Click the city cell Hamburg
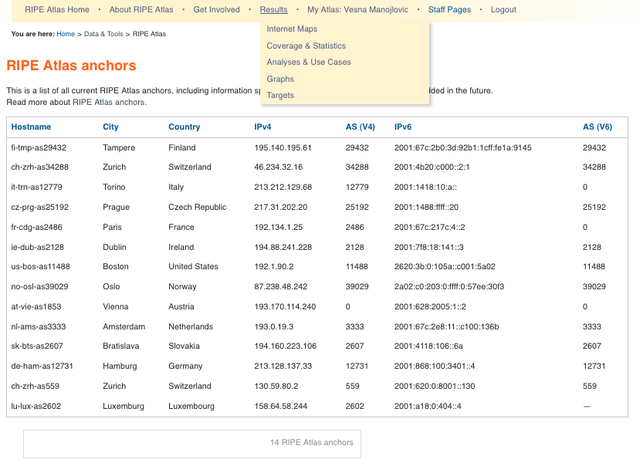 click(x=120, y=366)
